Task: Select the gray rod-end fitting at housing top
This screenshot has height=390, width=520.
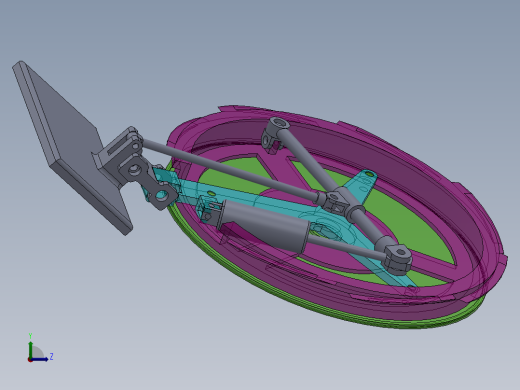Action: [275, 135]
